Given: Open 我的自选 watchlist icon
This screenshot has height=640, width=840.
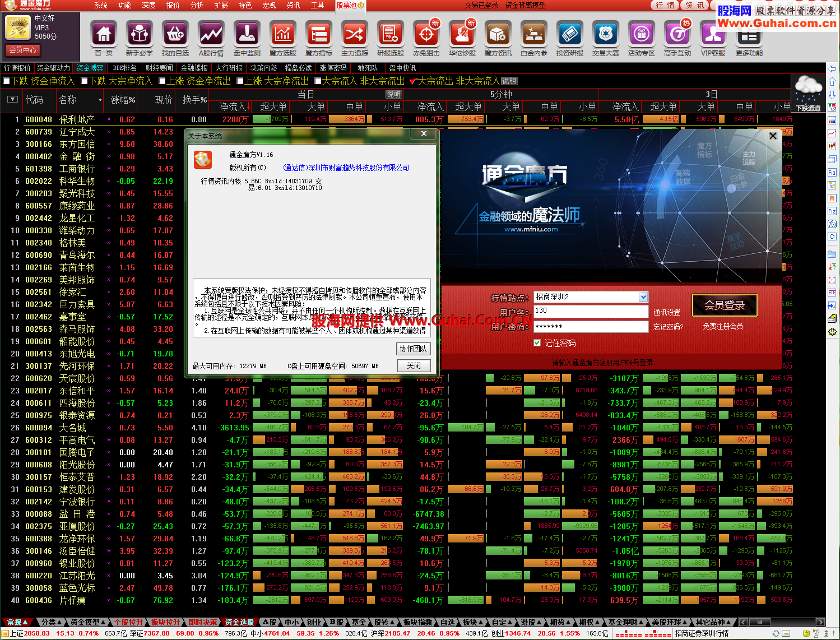Looking at the screenshot, I should pos(175,35).
